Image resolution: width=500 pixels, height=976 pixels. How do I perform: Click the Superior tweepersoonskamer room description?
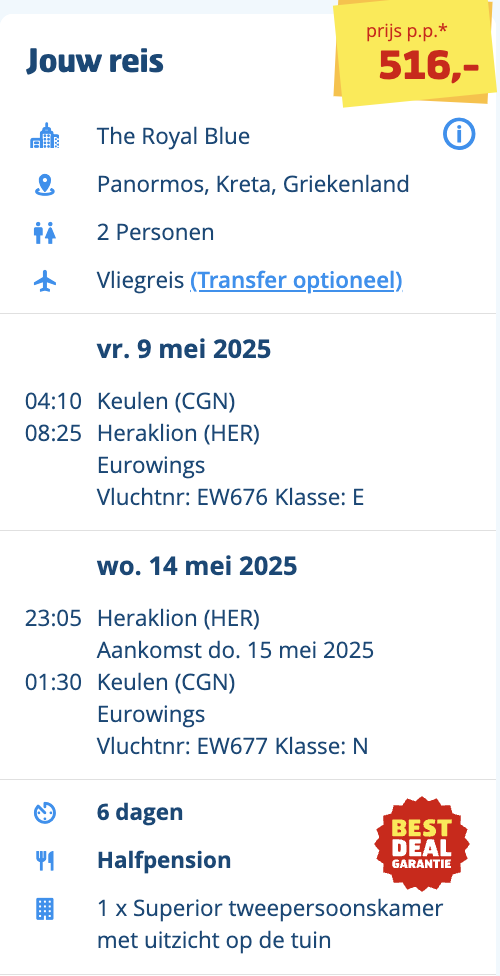click(270, 924)
